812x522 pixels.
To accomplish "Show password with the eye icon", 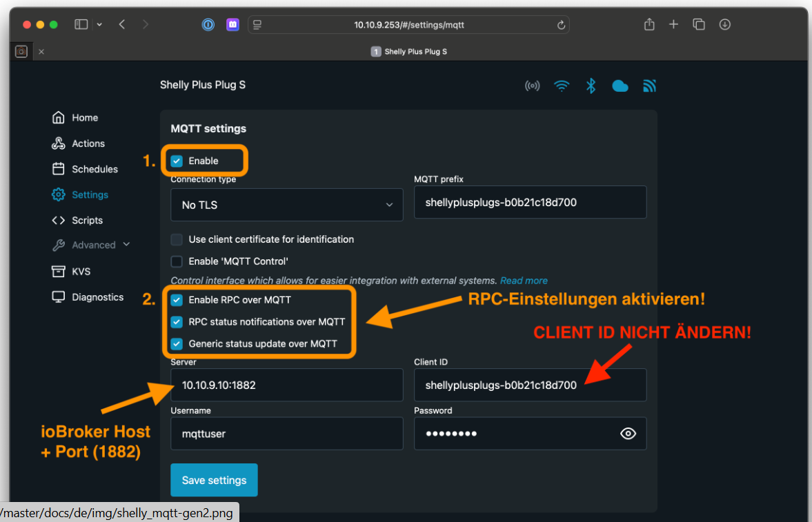I will pyautogui.click(x=628, y=434).
